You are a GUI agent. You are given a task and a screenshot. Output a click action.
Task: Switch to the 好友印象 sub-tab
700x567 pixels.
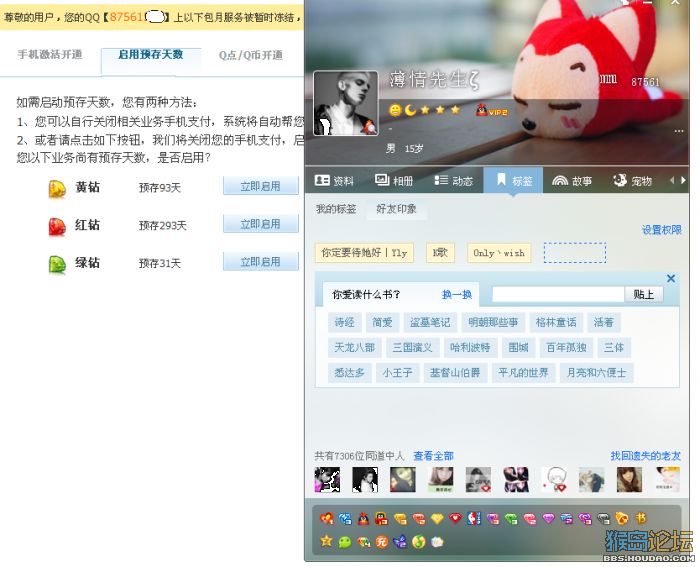396,209
